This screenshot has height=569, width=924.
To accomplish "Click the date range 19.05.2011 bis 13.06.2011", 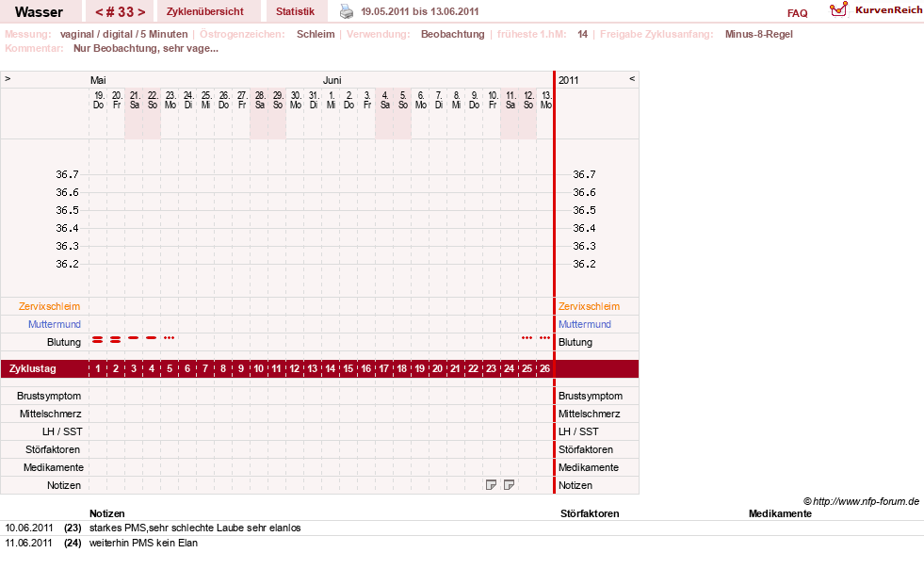I will 419,11.
